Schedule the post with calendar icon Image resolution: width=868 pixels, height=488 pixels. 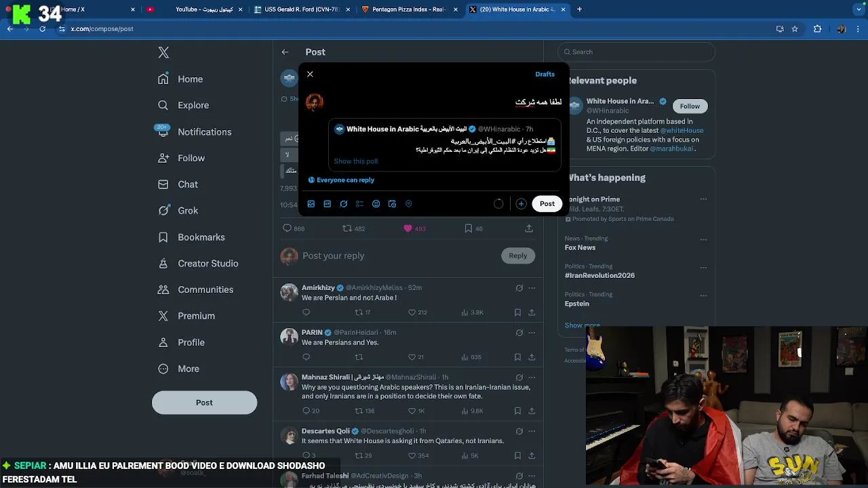(392, 203)
